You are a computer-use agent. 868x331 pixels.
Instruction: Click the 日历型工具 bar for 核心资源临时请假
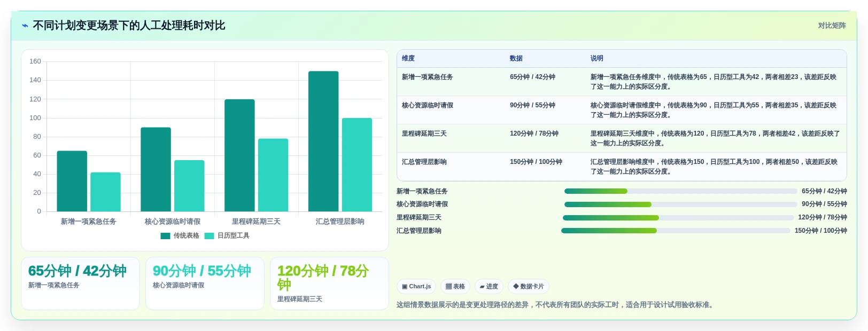[x=189, y=186]
